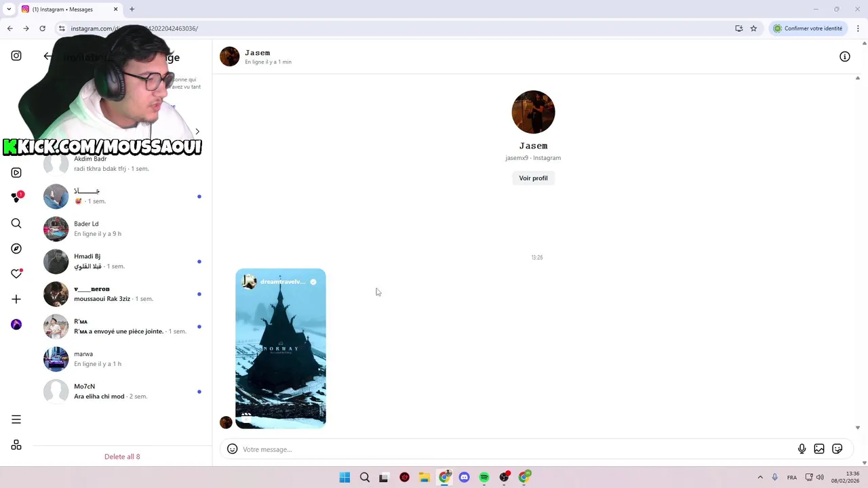
Task: Click volume icon in system tray
Action: point(820,477)
